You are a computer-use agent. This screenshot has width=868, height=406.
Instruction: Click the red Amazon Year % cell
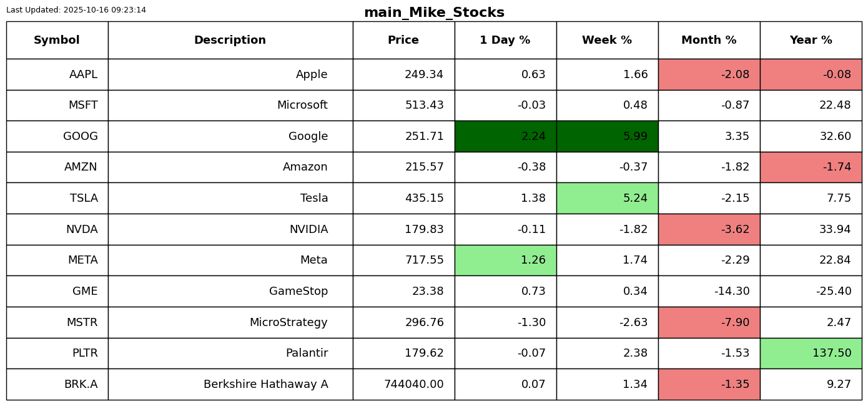pos(811,167)
